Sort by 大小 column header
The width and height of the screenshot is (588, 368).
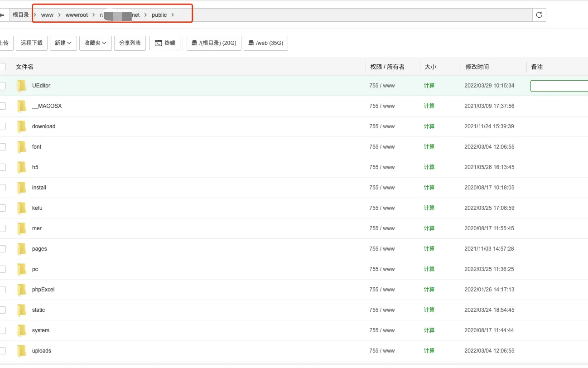(430, 67)
